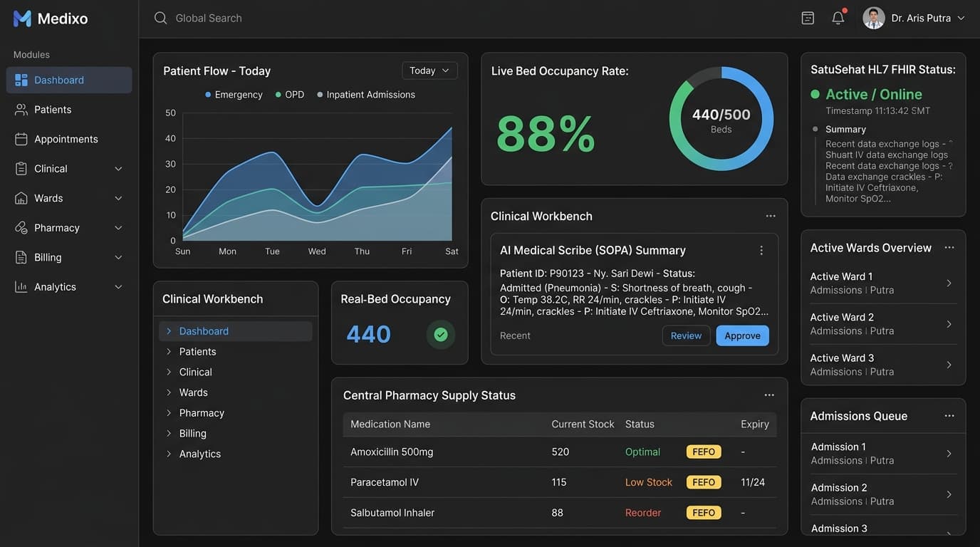Open the Today period dropdown
The image size is (980, 547).
pos(429,71)
